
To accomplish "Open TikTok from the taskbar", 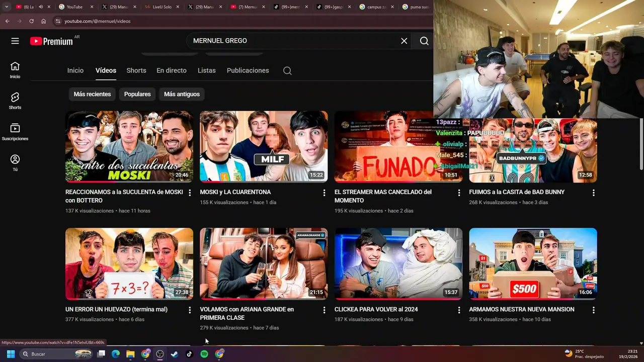I will 189,354.
